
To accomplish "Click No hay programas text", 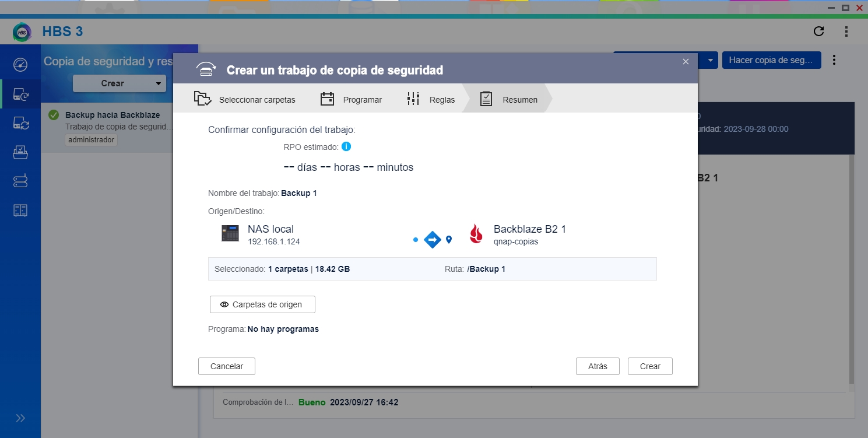I will [283, 329].
